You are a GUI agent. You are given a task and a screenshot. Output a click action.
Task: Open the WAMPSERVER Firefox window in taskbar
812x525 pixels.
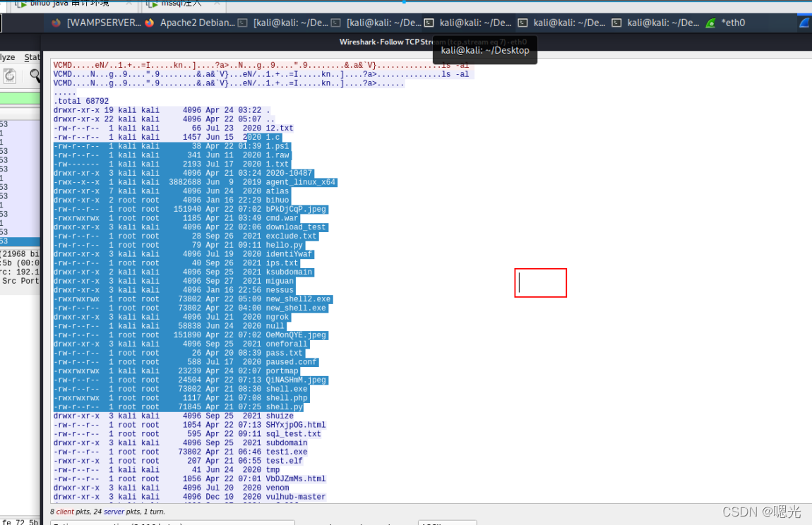pyautogui.click(x=96, y=23)
